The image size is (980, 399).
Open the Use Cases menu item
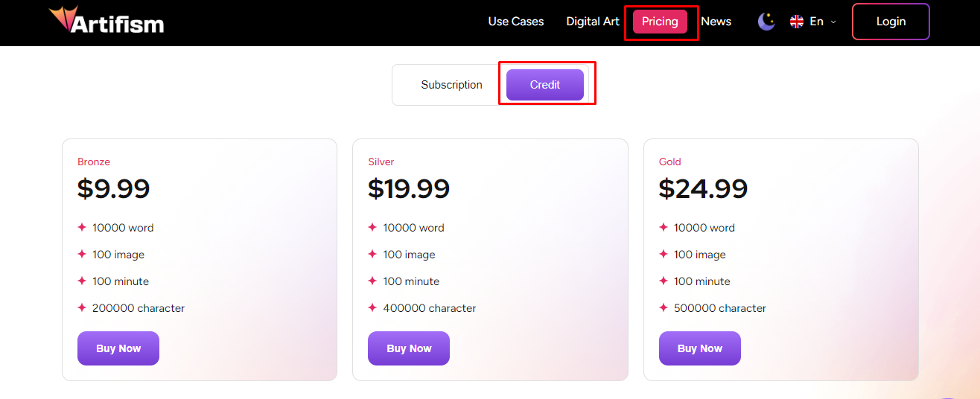coord(516,22)
